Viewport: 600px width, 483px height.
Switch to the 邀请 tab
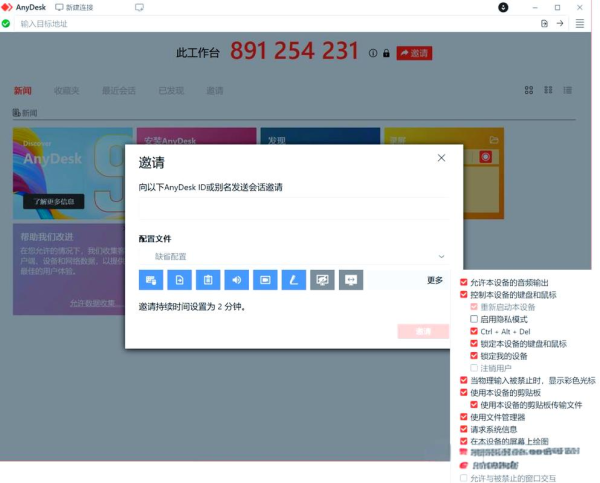(215, 91)
